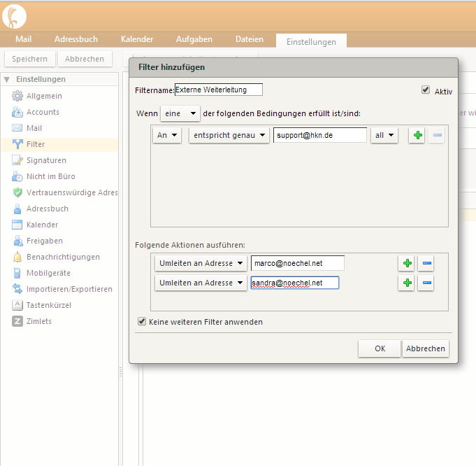
Task: Add action after marco@noechel.net row
Action: pyautogui.click(x=406, y=263)
